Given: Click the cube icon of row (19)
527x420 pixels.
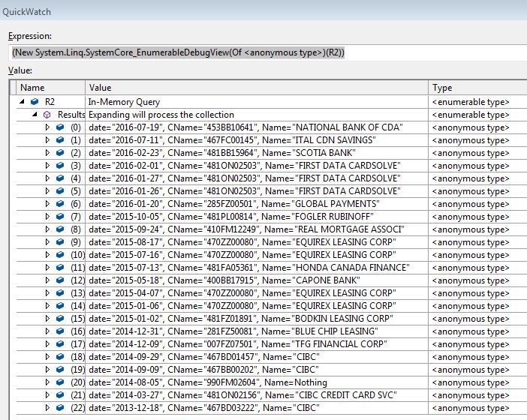Looking at the screenshot, I should (60, 369).
